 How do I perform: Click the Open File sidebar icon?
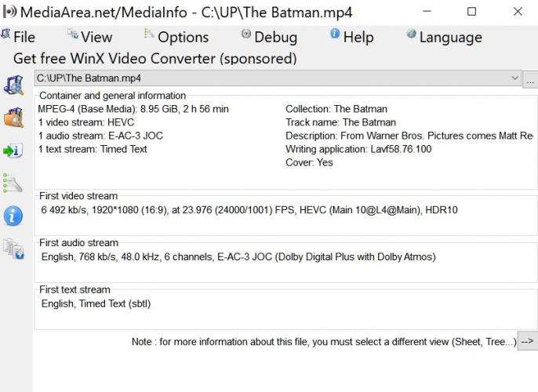[13, 85]
